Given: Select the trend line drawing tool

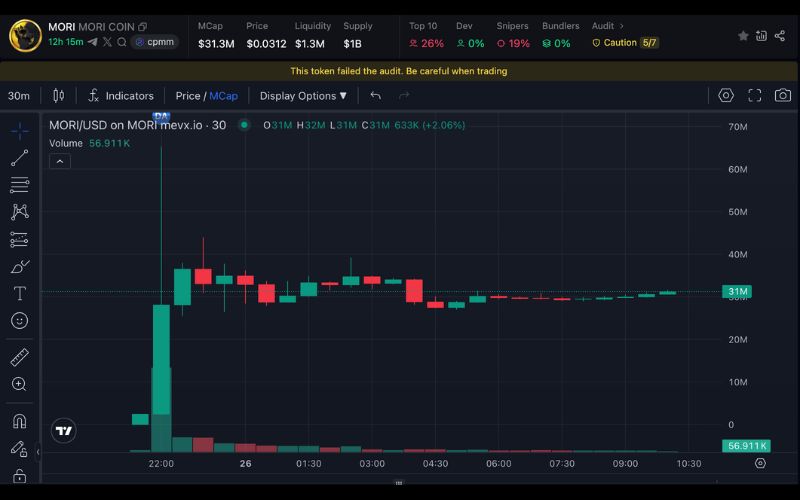Looking at the screenshot, I should pos(19,158).
